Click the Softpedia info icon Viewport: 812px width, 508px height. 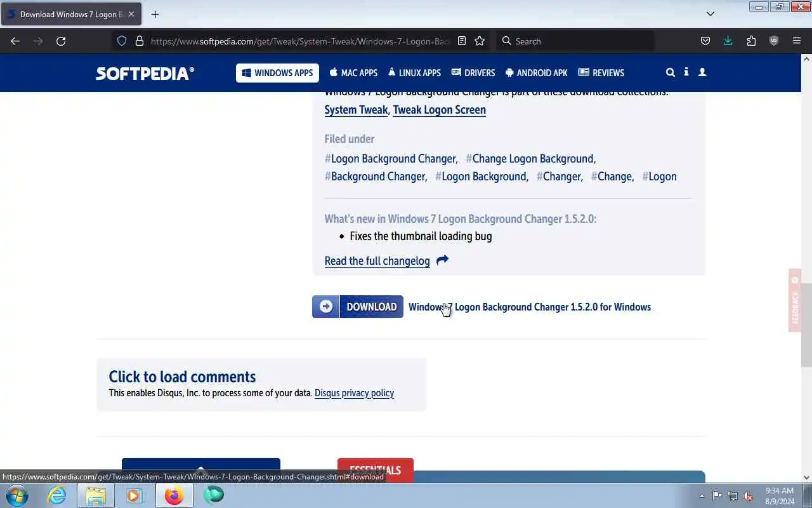(x=686, y=72)
